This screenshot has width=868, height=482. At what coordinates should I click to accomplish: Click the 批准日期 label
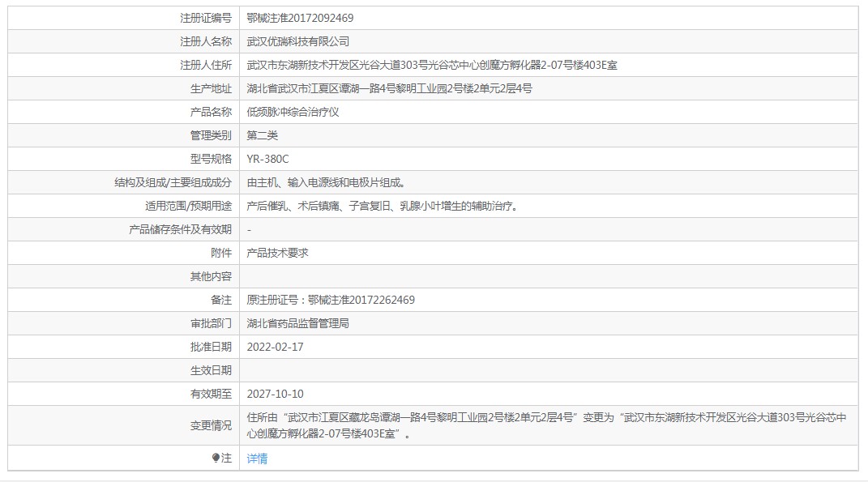[x=211, y=347]
